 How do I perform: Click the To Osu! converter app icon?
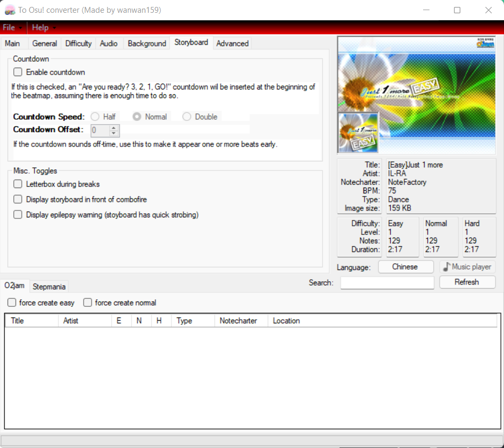(10, 10)
